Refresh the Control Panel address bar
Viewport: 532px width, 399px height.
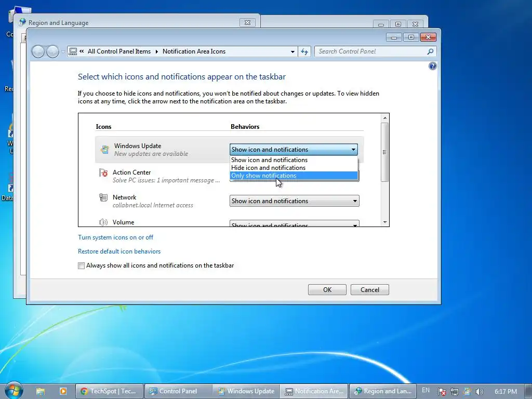(x=304, y=51)
